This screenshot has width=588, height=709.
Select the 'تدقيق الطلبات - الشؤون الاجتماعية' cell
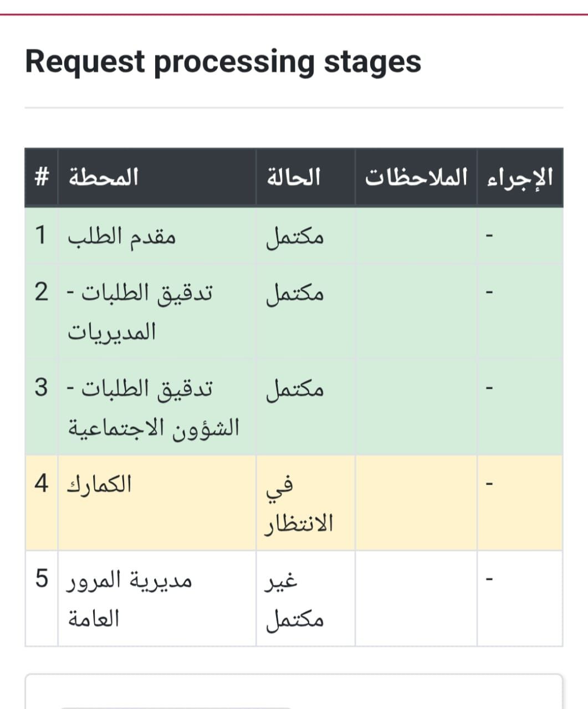(x=153, y=407)
